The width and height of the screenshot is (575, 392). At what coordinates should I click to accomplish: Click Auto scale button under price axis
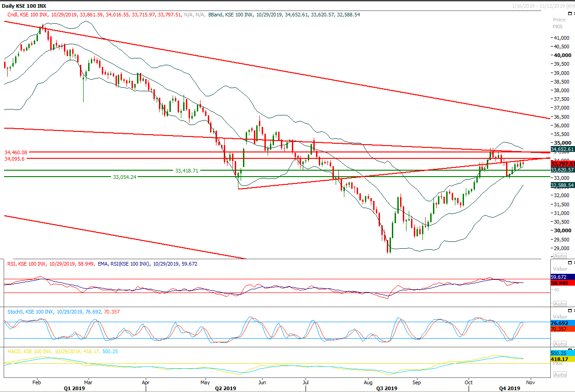[560, 256]
